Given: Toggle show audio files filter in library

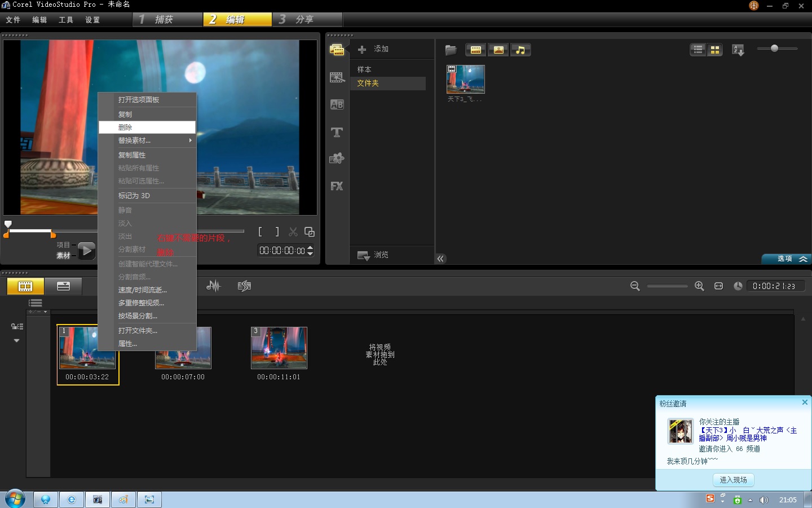Looking at the screenshot, I should [x=520, y=50].
